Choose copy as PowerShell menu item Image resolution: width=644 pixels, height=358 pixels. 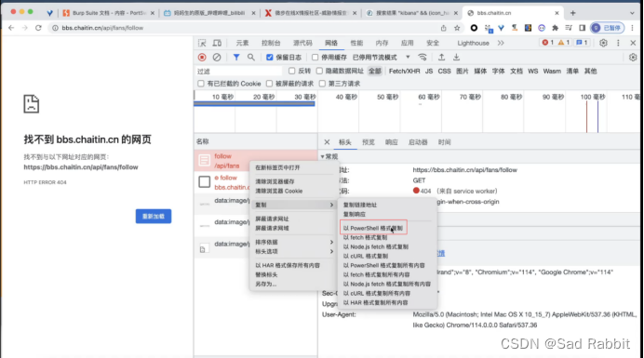click(x=373, y=228)
